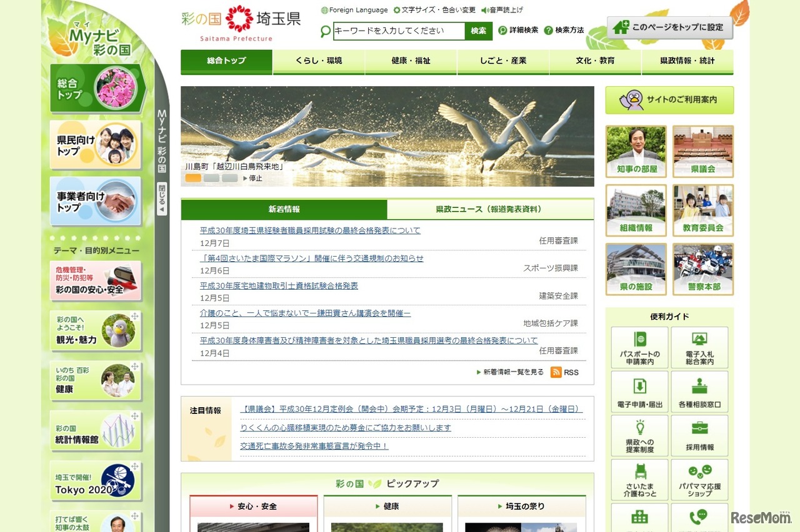This screenshot has width=800, height=532.
Task: Click the Saitama Prefecture logo
Action: point(241,23)
